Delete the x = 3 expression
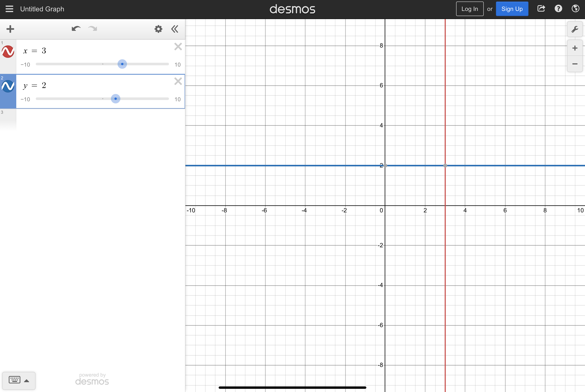585x392 pixels. coord(178,46)
